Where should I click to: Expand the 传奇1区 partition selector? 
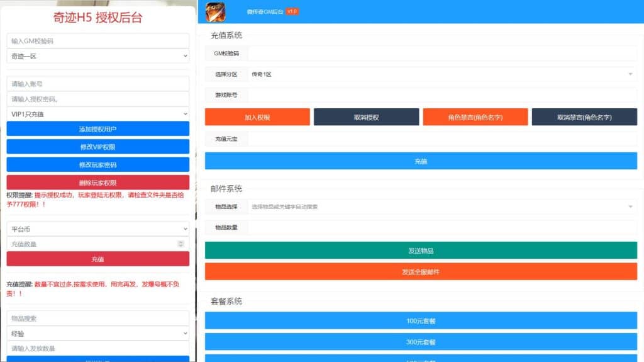pos(440,74)
